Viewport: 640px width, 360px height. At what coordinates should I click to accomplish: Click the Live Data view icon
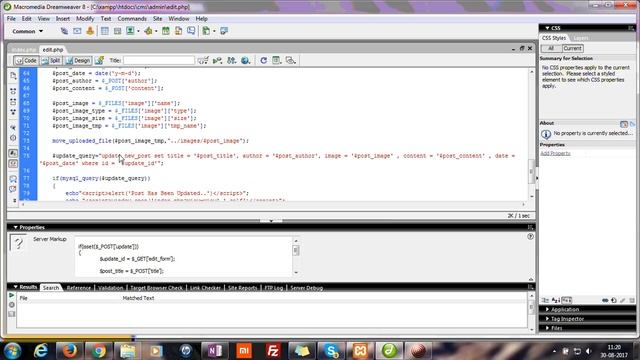pos(99,60)
